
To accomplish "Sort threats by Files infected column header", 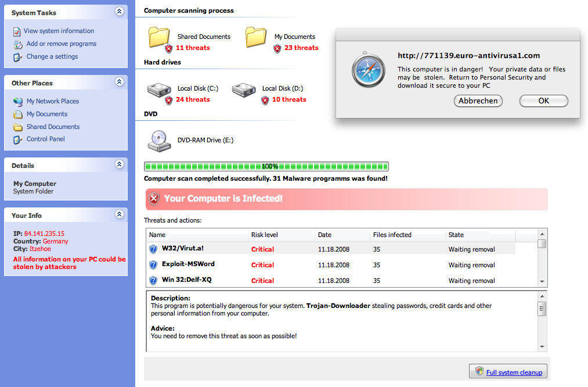I will [407, 235].
